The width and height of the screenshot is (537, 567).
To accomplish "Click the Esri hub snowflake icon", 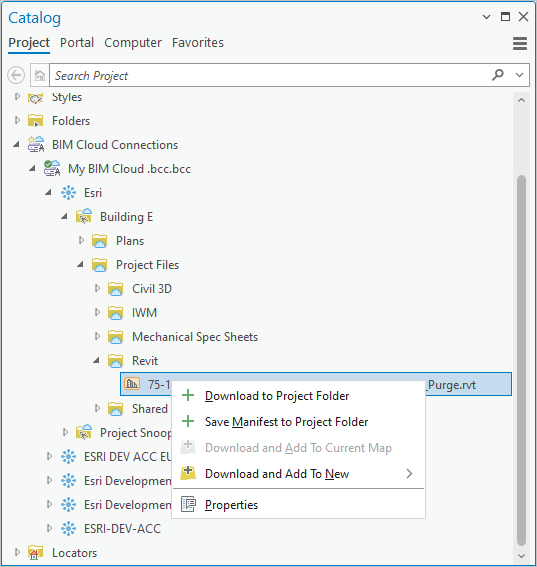I will tap(68, 193).
